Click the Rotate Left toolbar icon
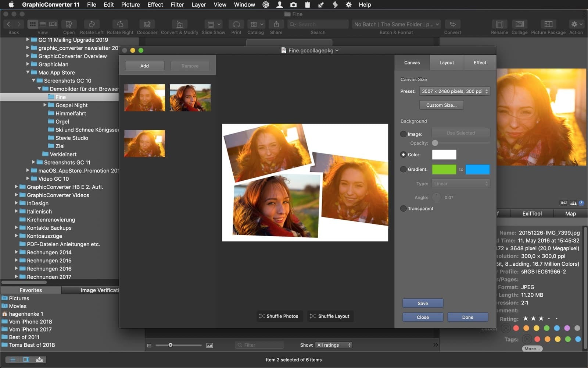The width and height of the screenshot is (588, 368). tap(92, 24)
